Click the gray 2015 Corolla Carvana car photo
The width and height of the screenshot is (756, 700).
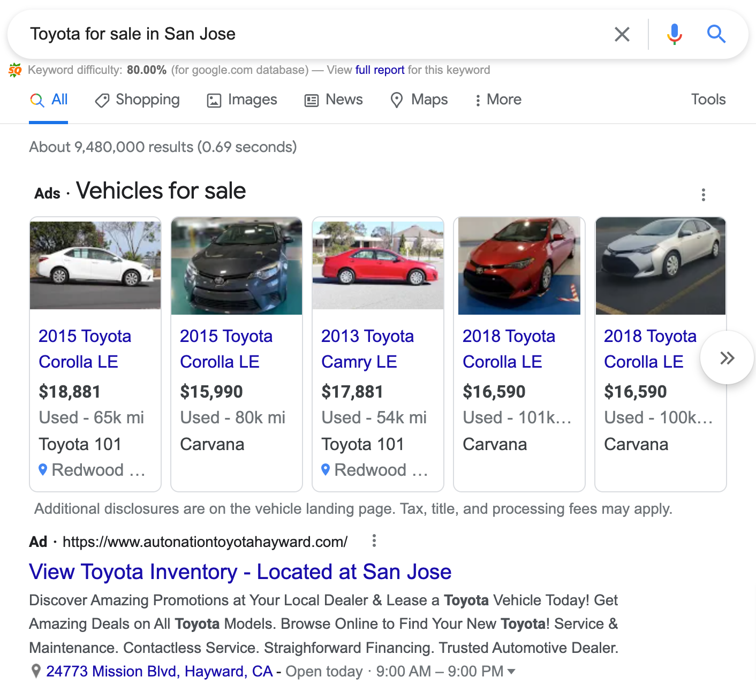pyautogui.click(x=237, y=266)
